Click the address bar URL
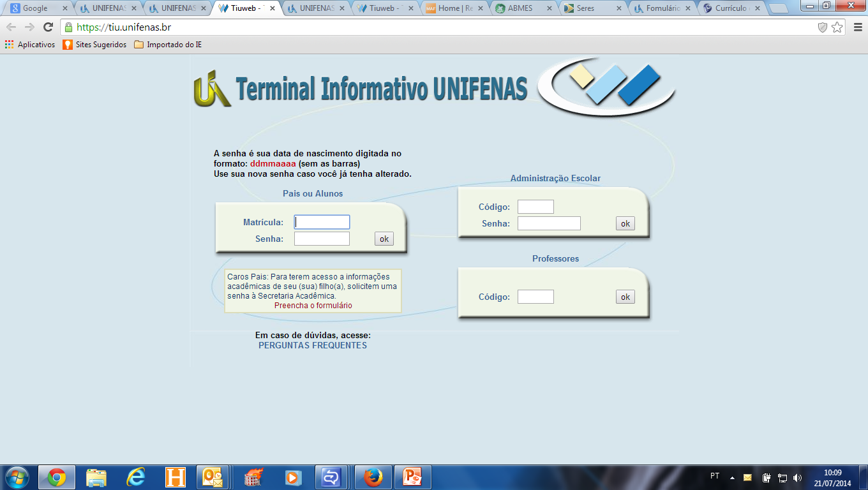 click(x=124, y=27)
